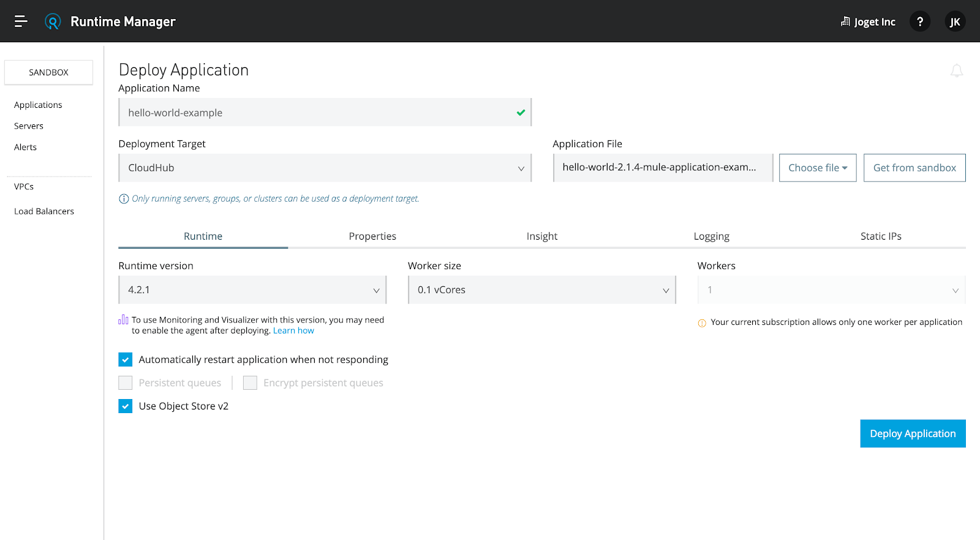This screenshot has height=540, width=980.
Task: Switch to the Static IPs tab
Action: click(881, 236)
